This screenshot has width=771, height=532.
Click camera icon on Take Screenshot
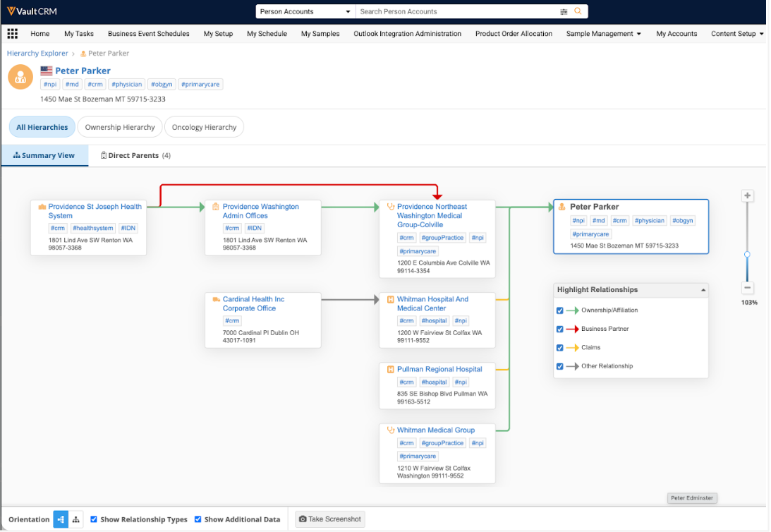pos(303,519)
